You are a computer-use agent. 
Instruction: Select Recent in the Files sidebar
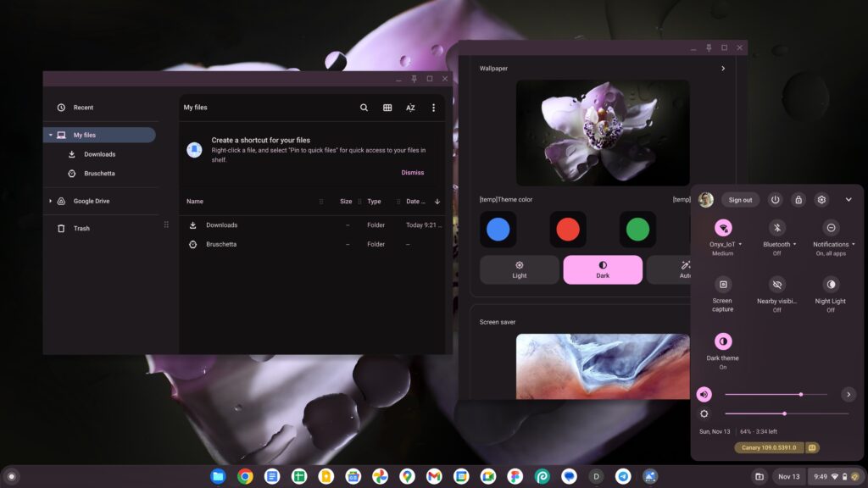pyautogui.click(x=82, y=108)
